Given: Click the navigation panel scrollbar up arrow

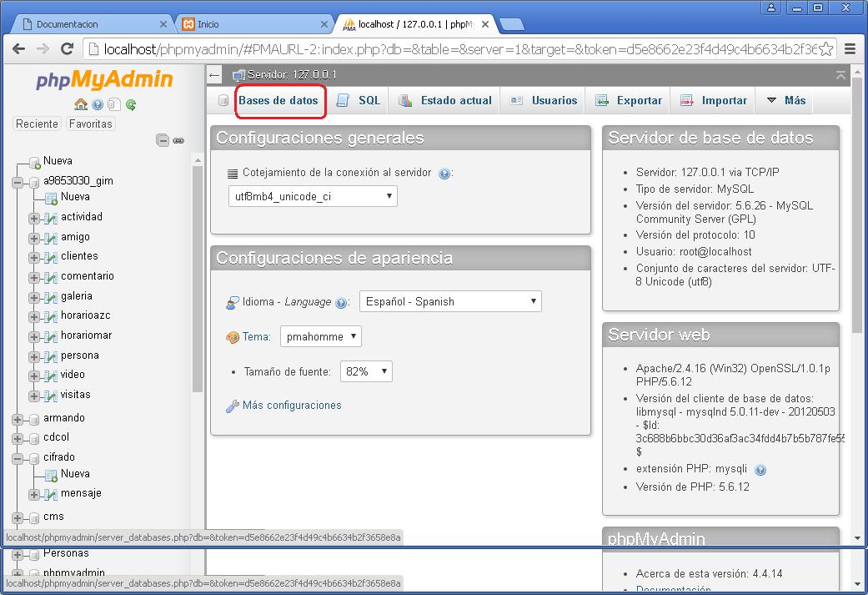Looking at the screenshot, I should point(198,160).
